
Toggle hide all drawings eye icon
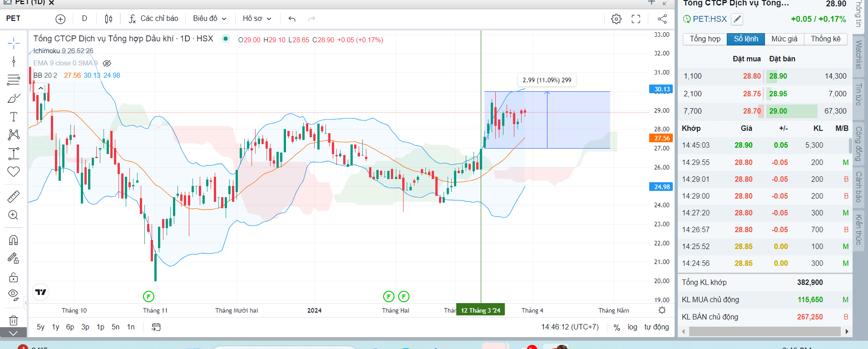pos(14,295)
